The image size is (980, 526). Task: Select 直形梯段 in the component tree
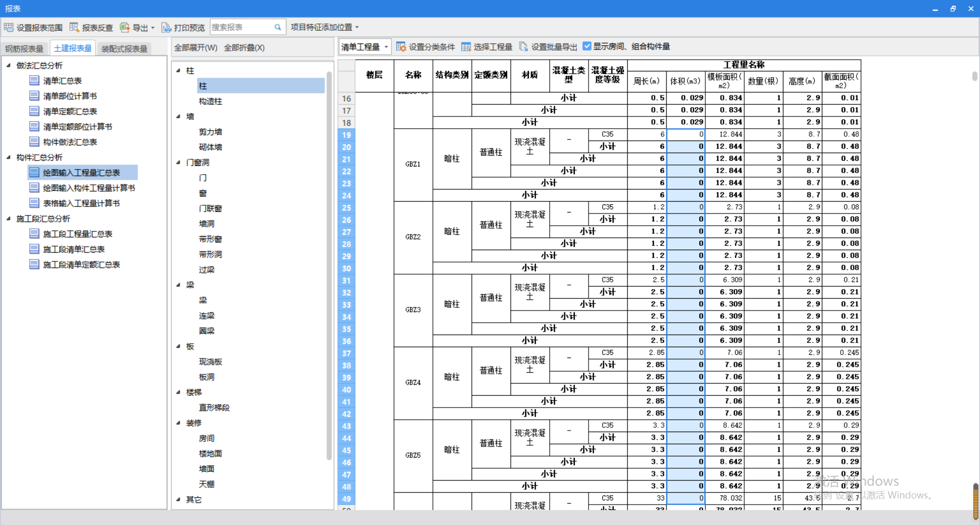[214, 408]
